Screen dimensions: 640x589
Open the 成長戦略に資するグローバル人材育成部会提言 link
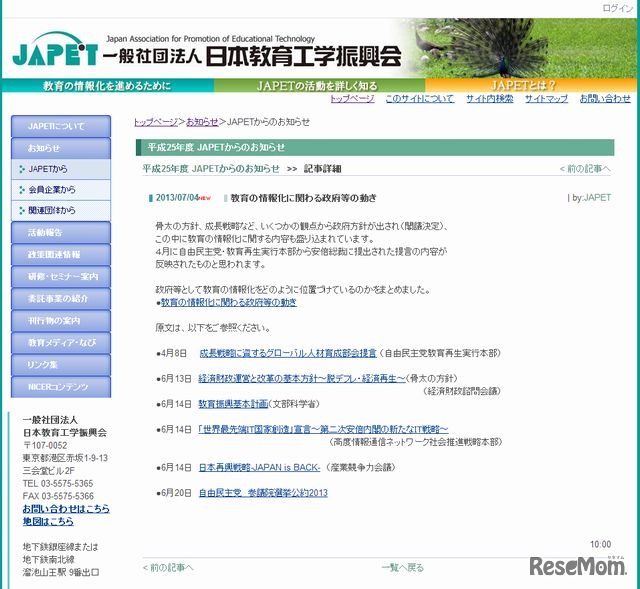pyautogui.click(x=288, y=353)
